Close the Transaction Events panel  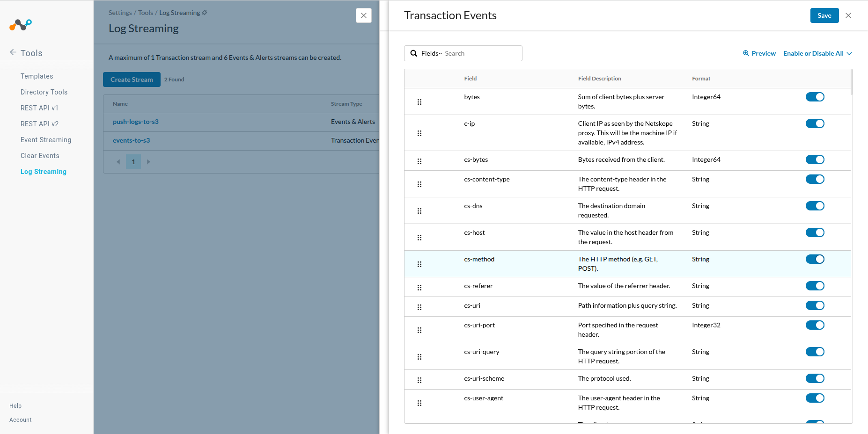(x=848, y=15)
